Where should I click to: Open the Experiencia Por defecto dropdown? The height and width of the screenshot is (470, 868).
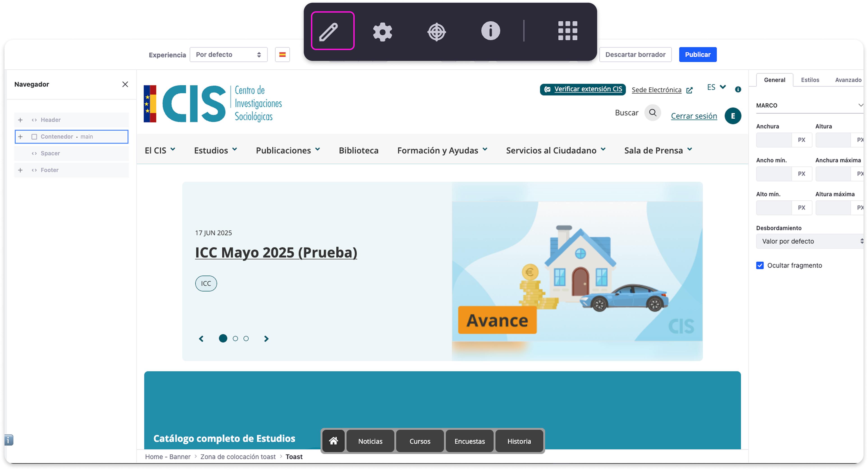click(x=228, y=55)
